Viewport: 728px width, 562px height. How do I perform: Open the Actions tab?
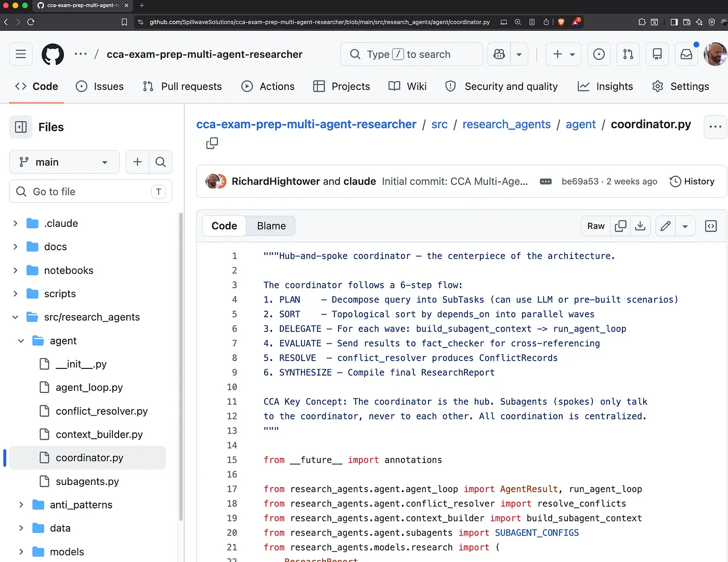tap(268, 86)
